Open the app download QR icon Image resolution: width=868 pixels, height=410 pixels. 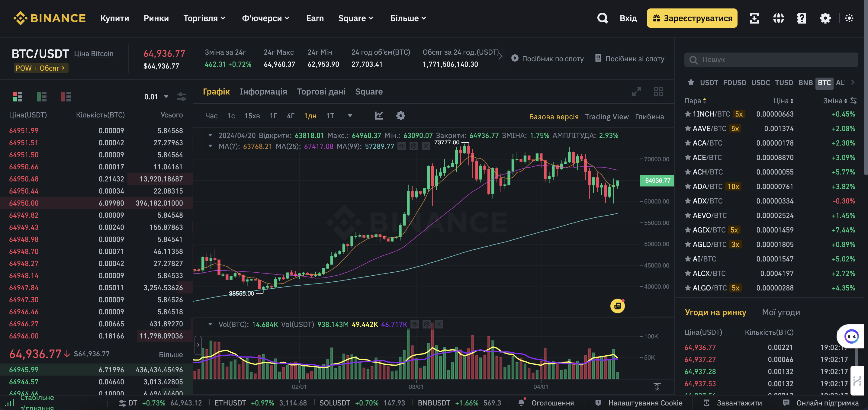tap(754, 18)
